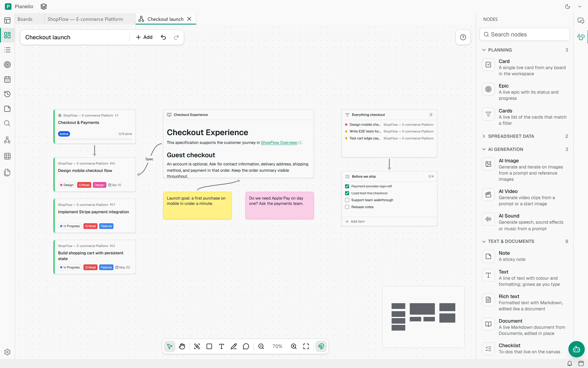Open the history icon in the sidebar
The height and width of the screenshot is (368, 588).
(x=7, y=94)
